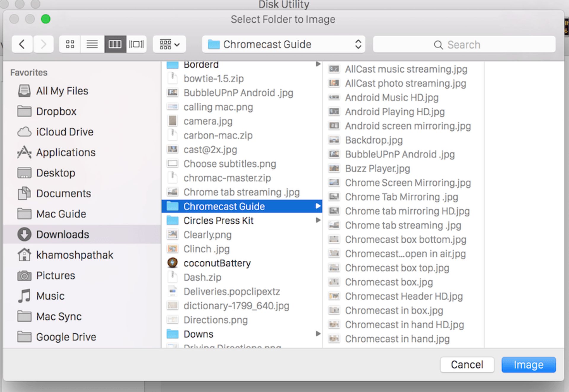Open Mac Guide folder in sidebar
The height and width of the screenshot is (392, 569).
click(x=82, y=214)
